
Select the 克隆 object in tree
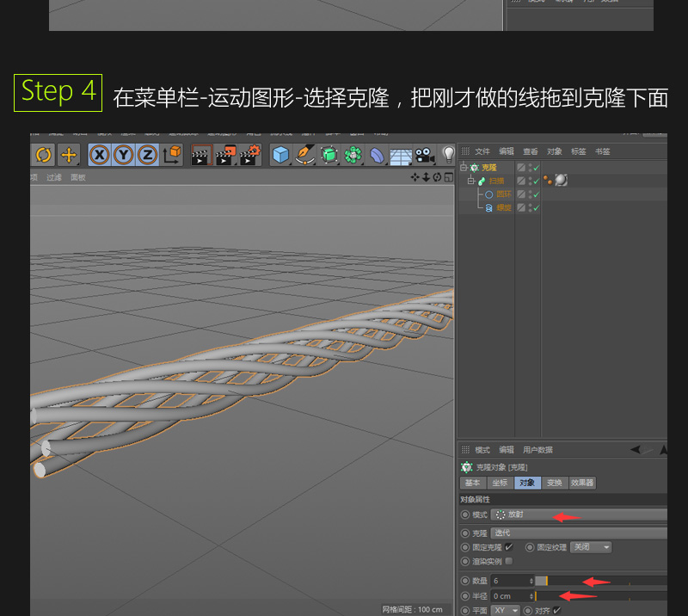tap(488, 167)
